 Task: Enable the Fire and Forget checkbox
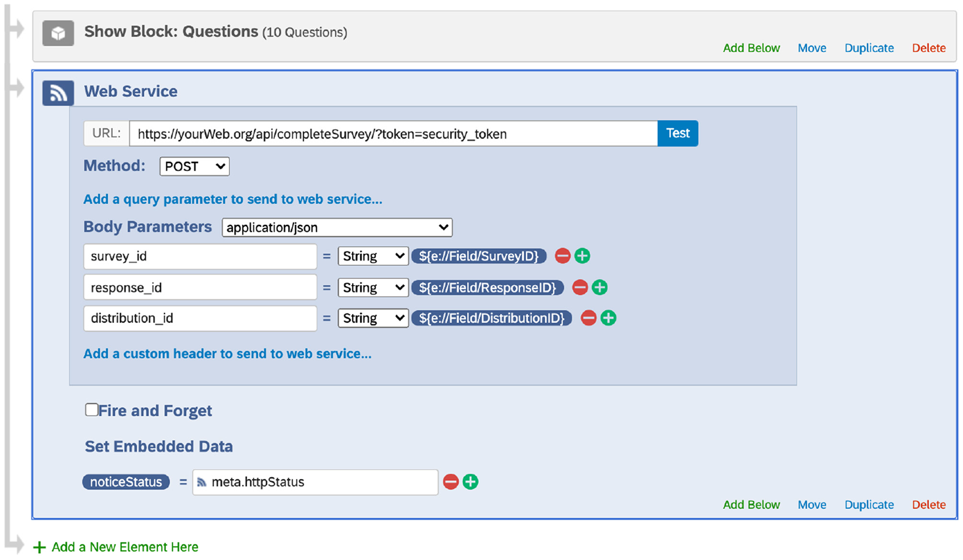coord(92,410)
